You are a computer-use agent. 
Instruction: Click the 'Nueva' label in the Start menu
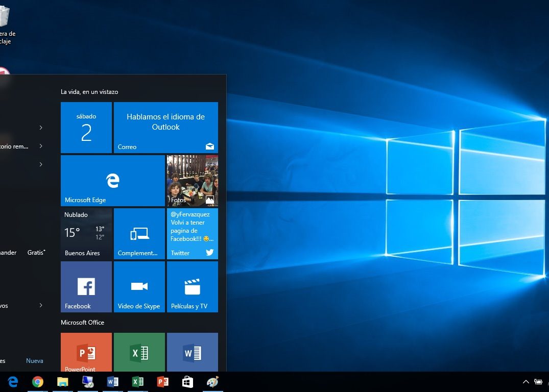pyautogui.click(x=35, y=361)
